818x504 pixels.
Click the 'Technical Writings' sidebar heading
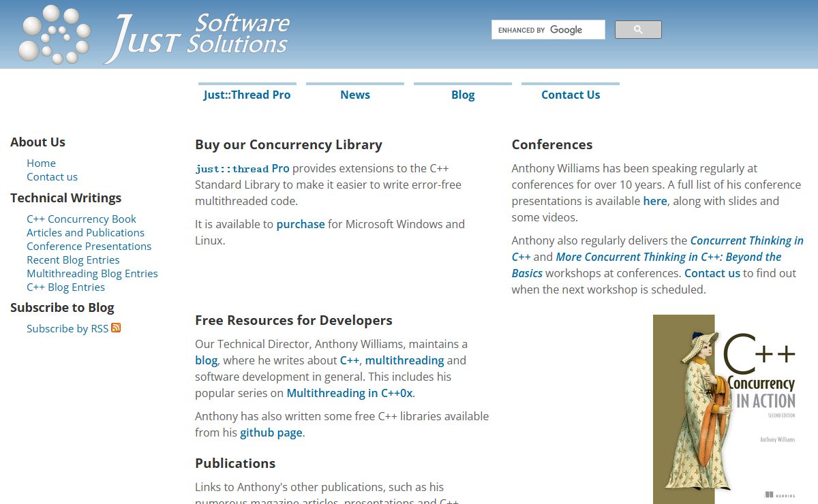65,198
